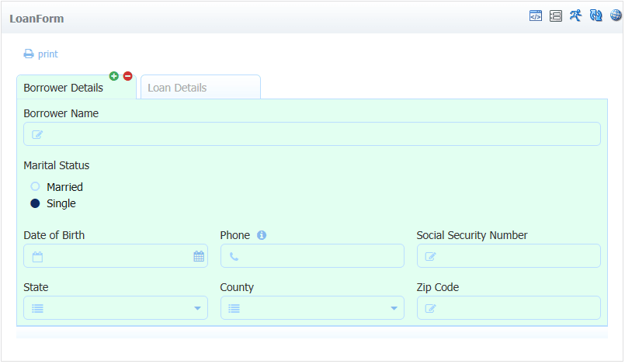Click the red minus remove tab icon

click(x=127, y=76)
